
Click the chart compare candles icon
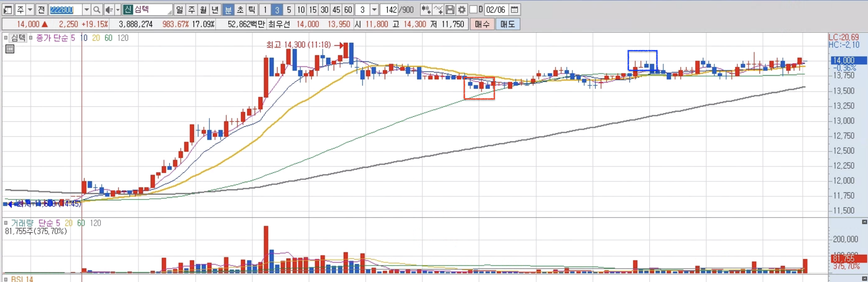point(426,10)
